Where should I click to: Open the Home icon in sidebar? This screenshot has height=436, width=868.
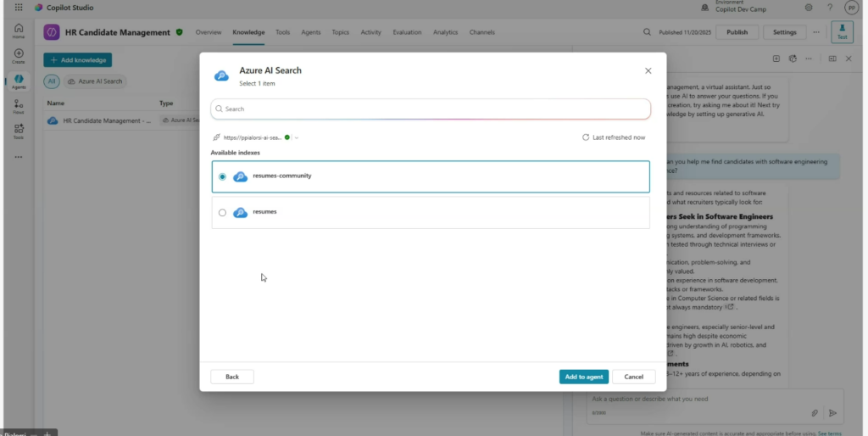pos(19,31)
